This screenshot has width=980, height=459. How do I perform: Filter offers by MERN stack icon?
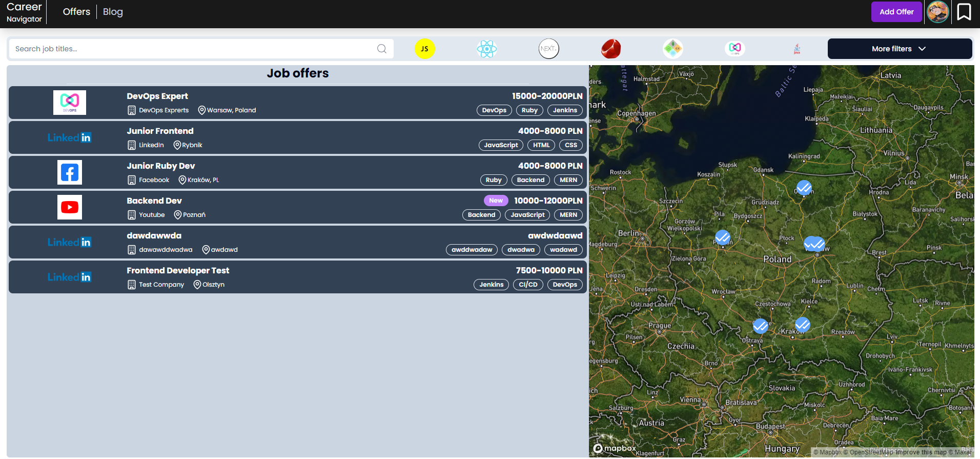click(673, 49)
